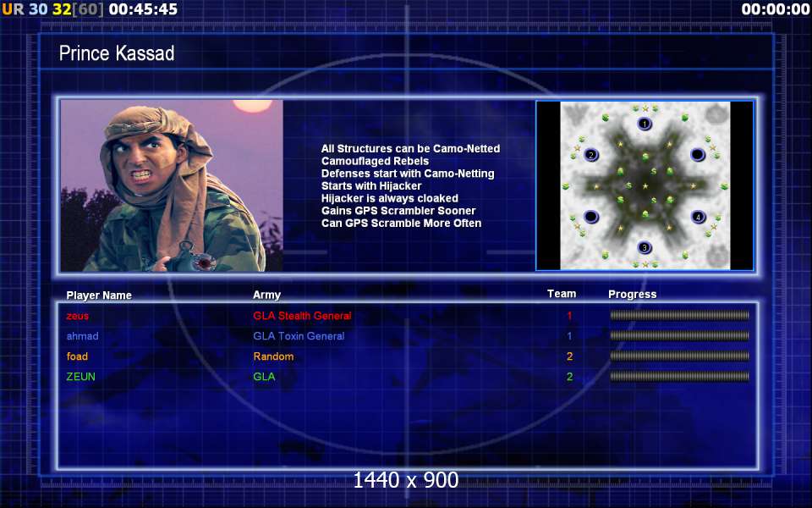Click the 'Starts with Hijacker' line
Image resolution: width=812 pixels, height=508 pixels.
[371, 186]
